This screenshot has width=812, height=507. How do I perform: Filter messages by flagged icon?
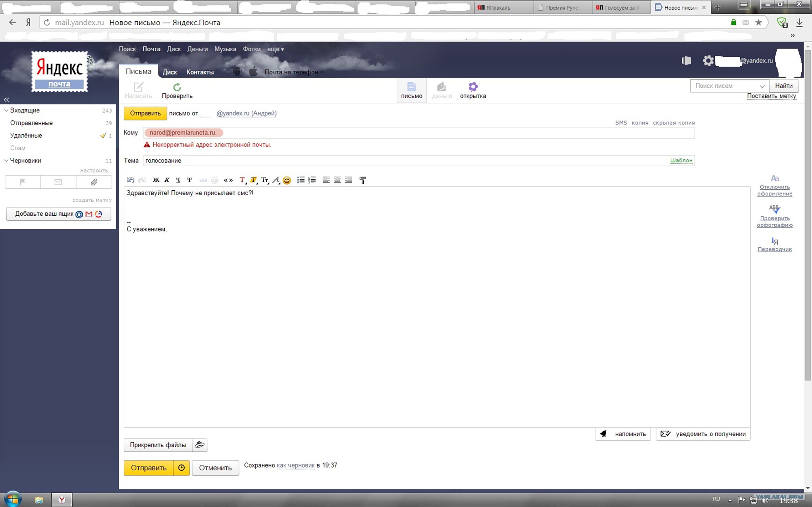click(23, 182)
